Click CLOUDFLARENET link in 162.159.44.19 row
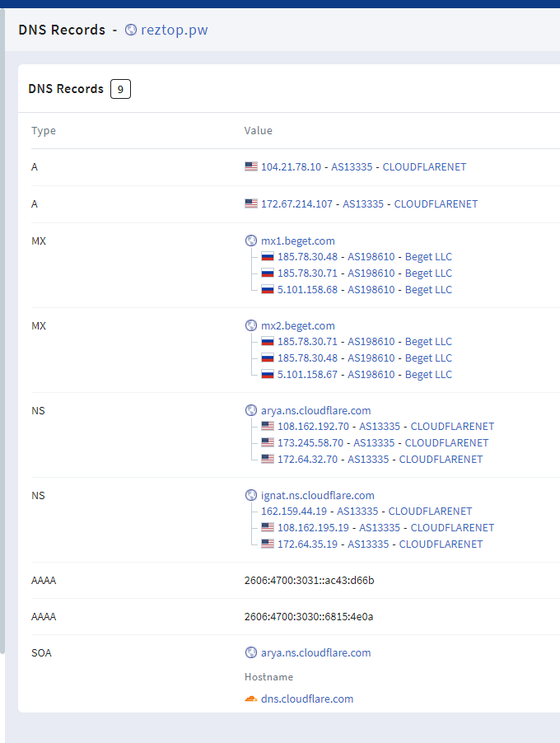The image size is (560, 743). pos(430,511)
